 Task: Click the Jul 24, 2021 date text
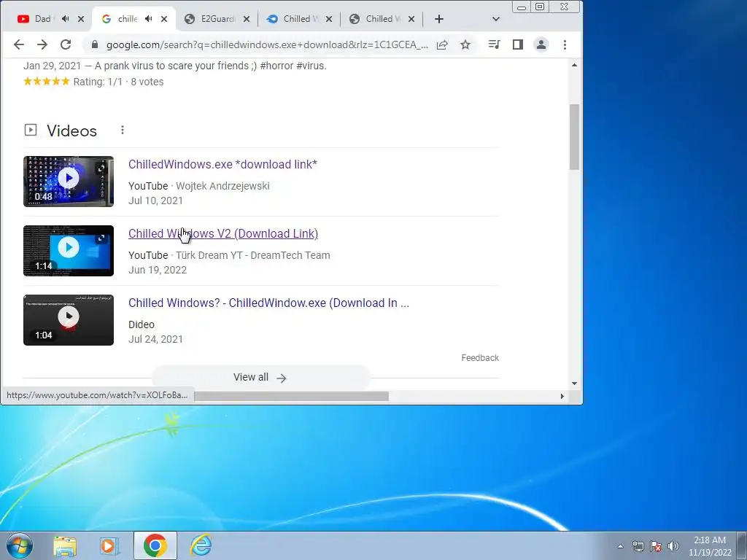[x=156, y=339]
